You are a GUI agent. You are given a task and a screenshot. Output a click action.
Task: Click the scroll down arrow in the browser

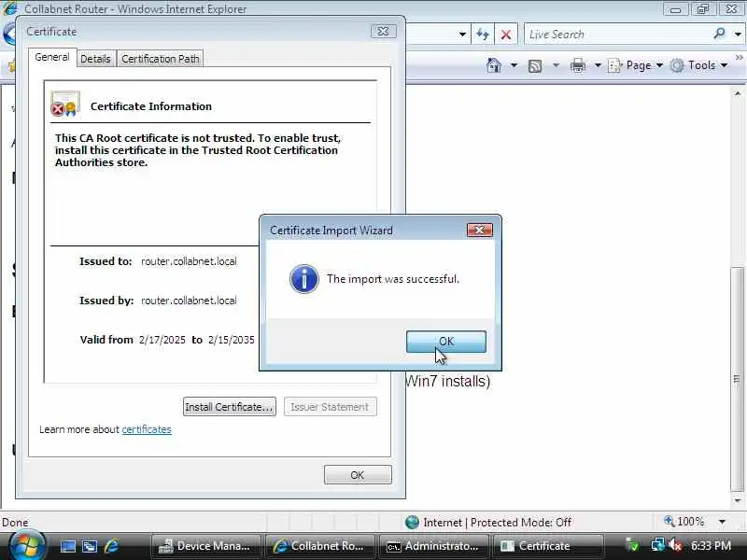point(737,500)
